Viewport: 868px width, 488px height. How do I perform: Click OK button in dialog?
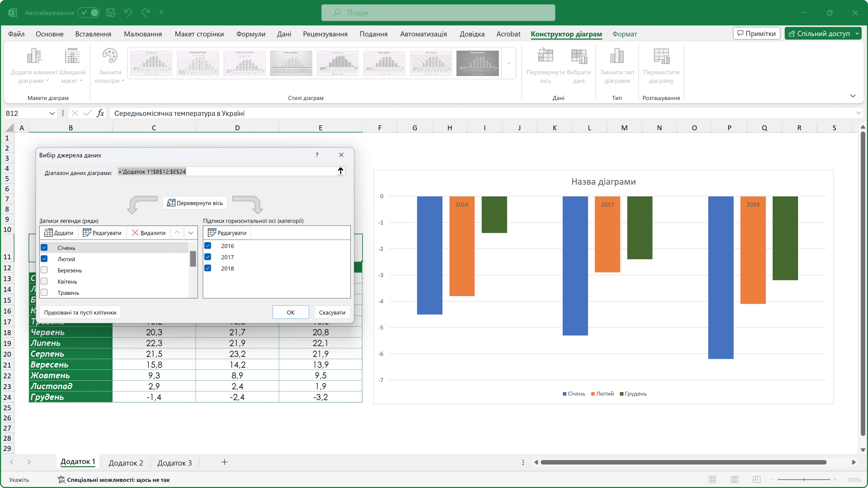click(x=291, y=312)
